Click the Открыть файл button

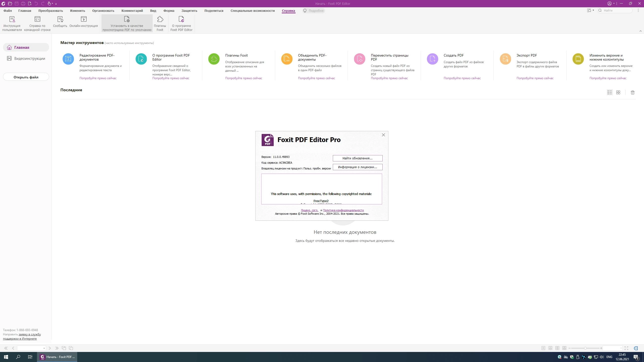[x=26, y=77]
